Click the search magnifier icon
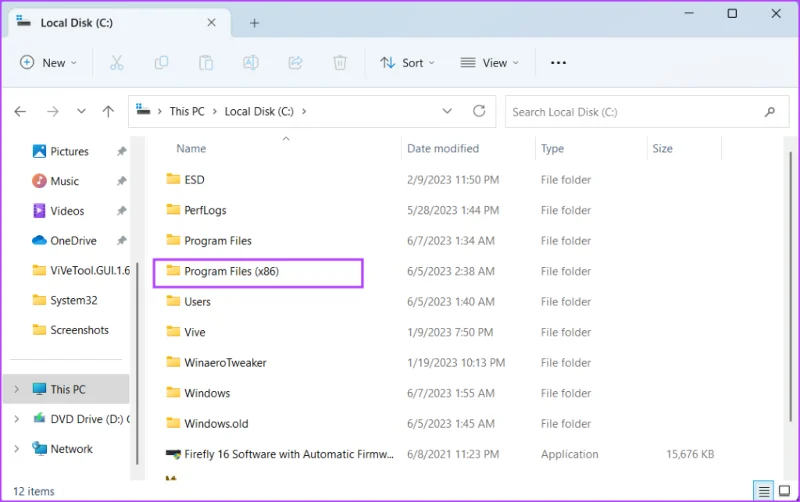The height and width of the screenshot is (502, 800). coord(769,112)
